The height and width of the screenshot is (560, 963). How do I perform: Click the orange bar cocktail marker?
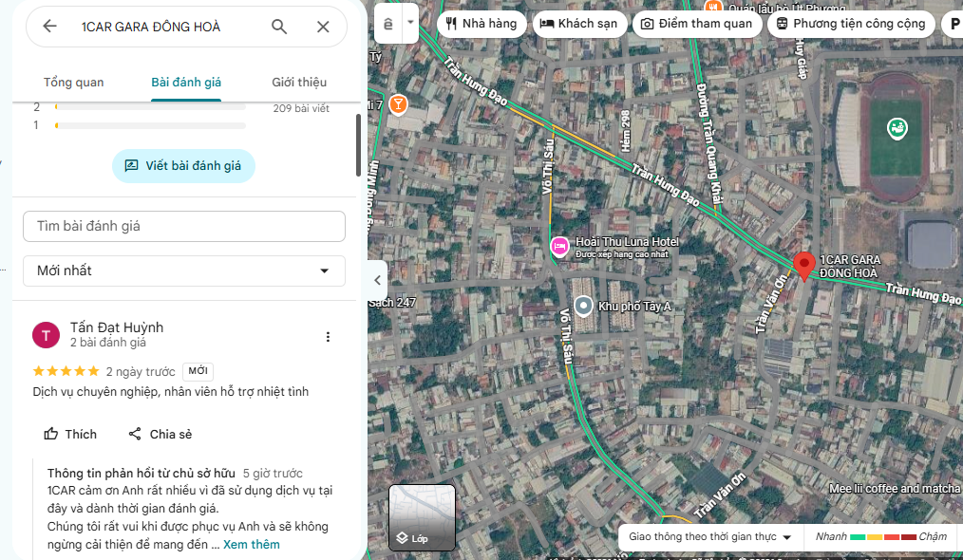click(x=398, y=104)
